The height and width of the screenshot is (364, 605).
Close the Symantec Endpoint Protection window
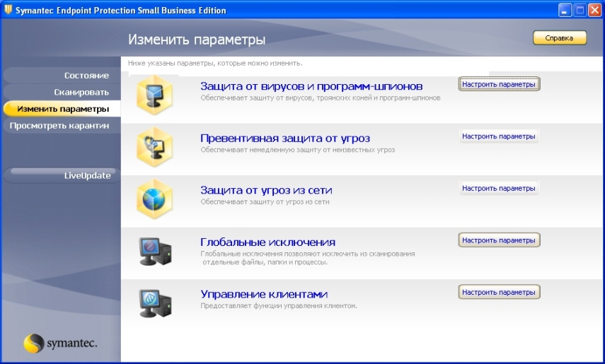click(x=594, y=10)
